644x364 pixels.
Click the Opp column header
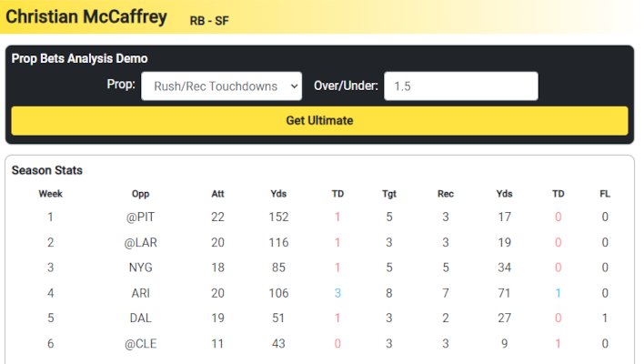click(x=140, y=194)
